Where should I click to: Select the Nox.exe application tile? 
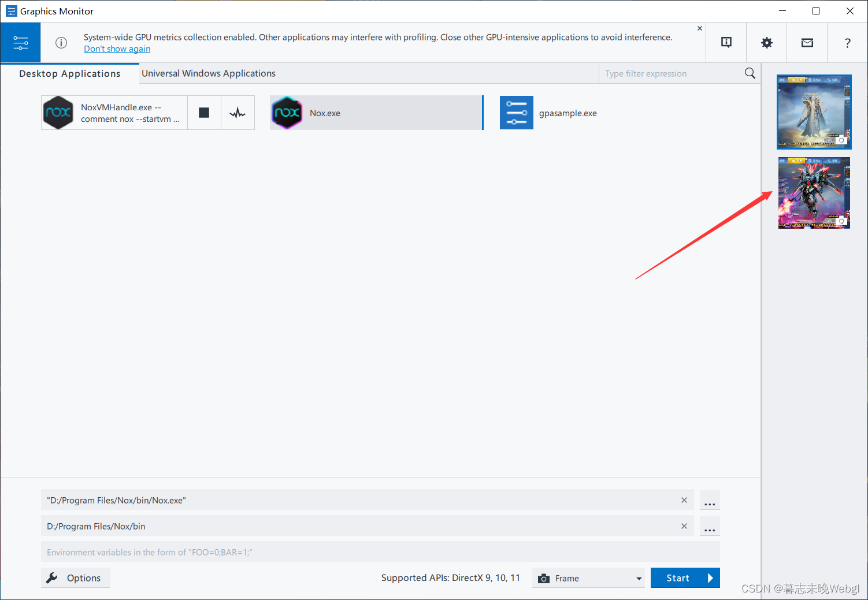(x=376, y=113)
